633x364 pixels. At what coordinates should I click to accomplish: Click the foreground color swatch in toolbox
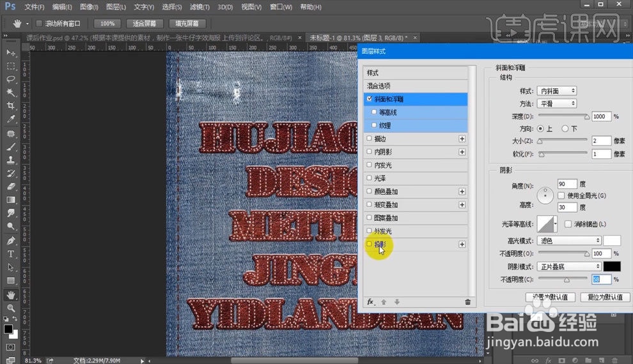click(8, 329)
